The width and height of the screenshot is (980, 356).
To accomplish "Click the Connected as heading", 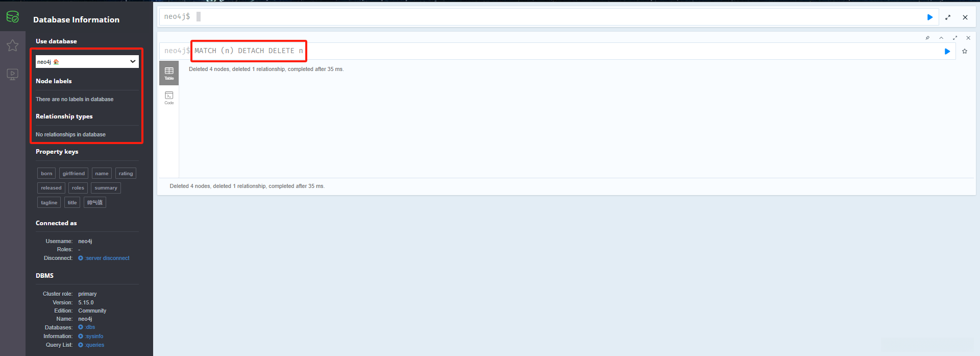I will (x=56, y=223).
